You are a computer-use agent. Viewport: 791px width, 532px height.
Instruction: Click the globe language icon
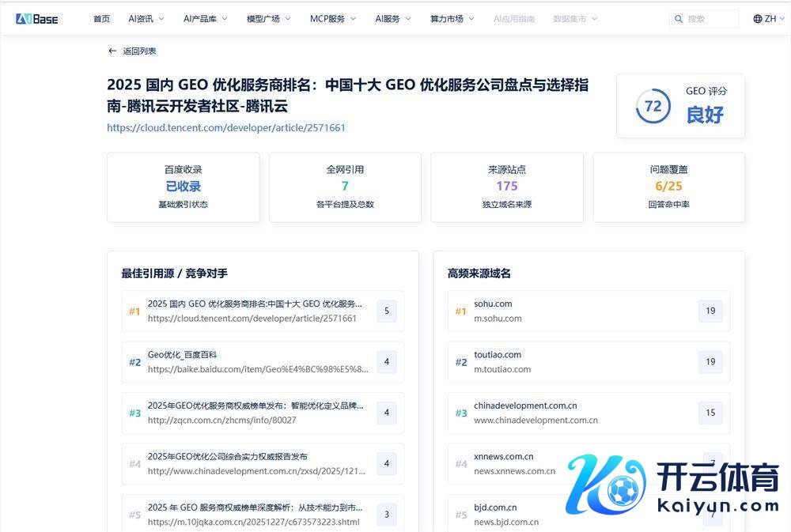pyautogui.click(x=757, y=19)
